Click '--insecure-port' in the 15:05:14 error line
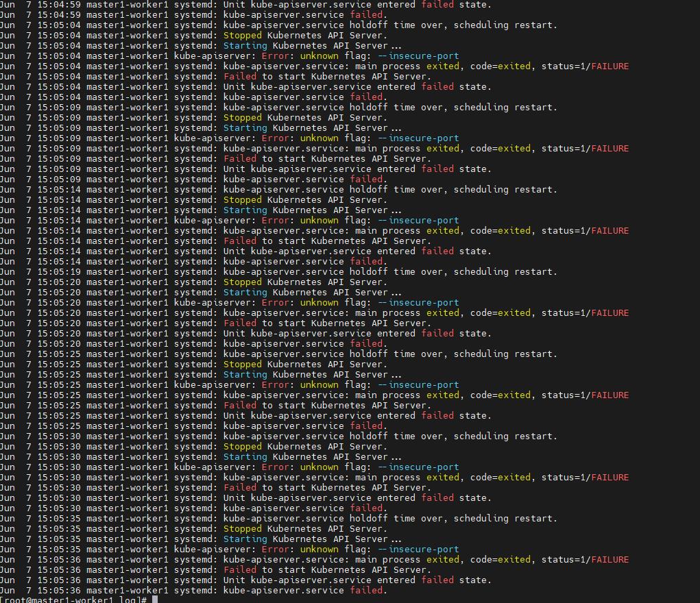This screenshot has width=700, height=603. pyautogui.click(x=418, y=220)
